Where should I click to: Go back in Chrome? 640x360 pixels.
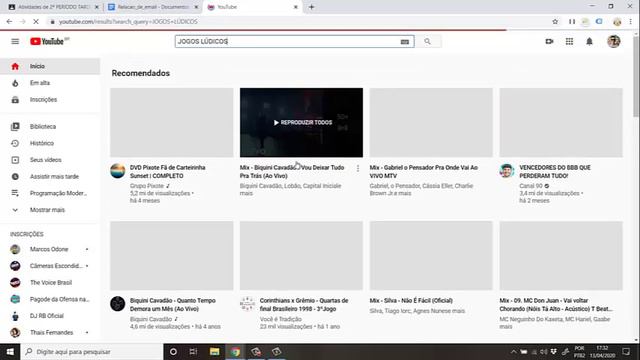point(9,22)
